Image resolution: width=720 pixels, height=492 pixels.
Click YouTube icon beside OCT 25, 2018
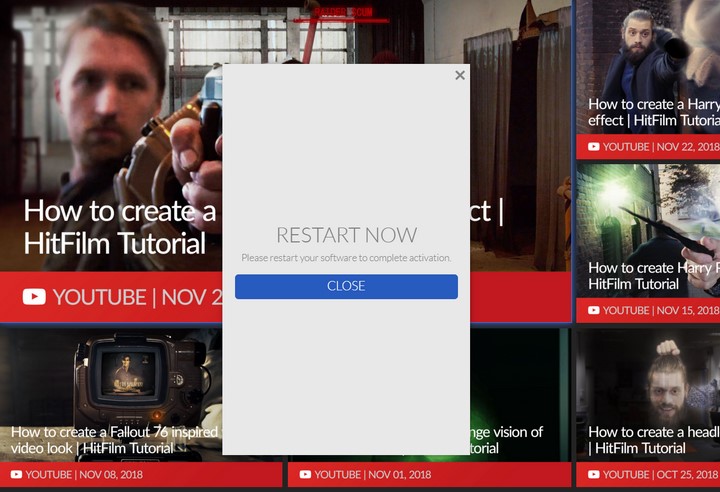pos(594,474)
